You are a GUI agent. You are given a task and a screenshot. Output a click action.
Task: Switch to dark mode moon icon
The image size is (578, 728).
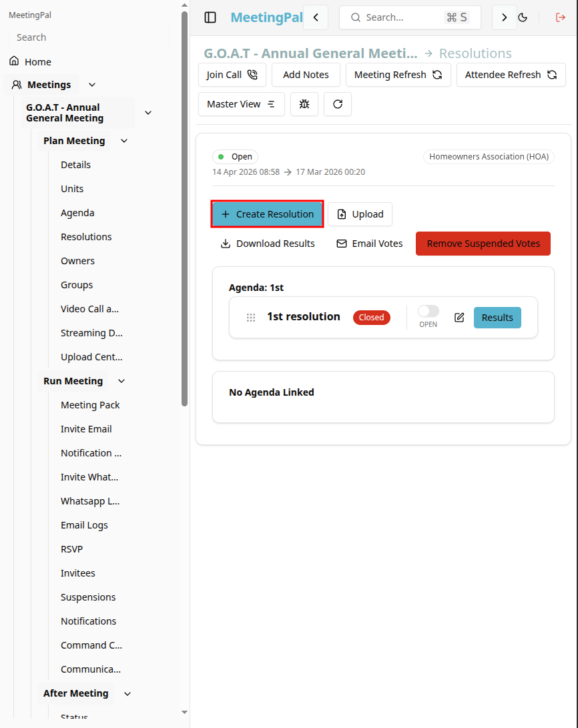coord(523,17)
